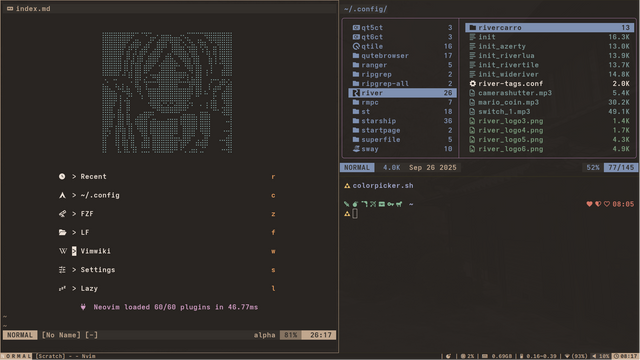
Task: Click the sliders icon beside Settings
Action: (62, 269)
